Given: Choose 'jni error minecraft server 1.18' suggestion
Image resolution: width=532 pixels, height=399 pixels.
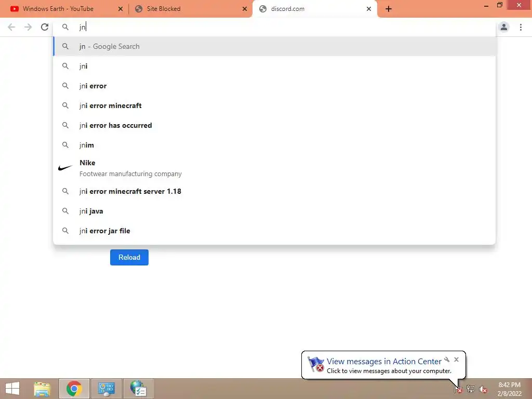Looking at the screenshot, I should tap(274, 191).
